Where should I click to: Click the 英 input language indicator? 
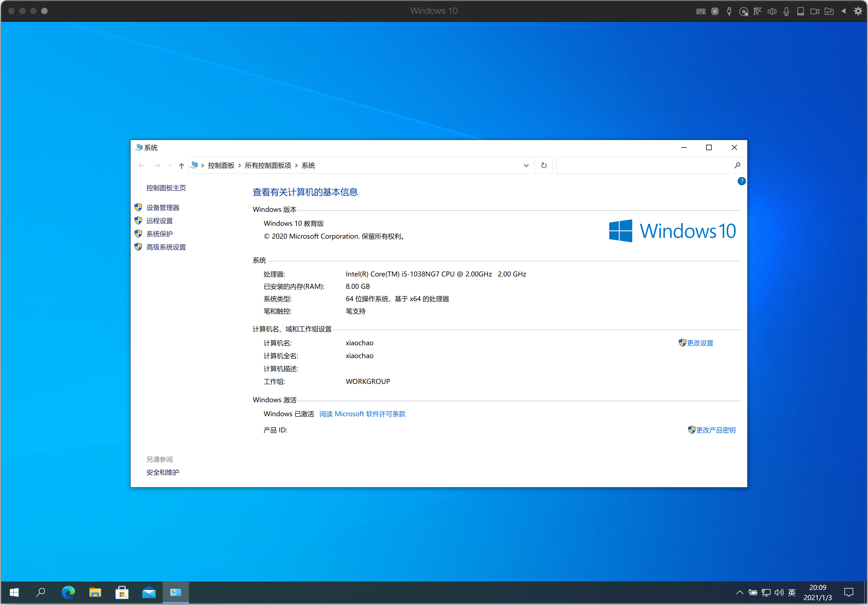[x=792, y=592]
